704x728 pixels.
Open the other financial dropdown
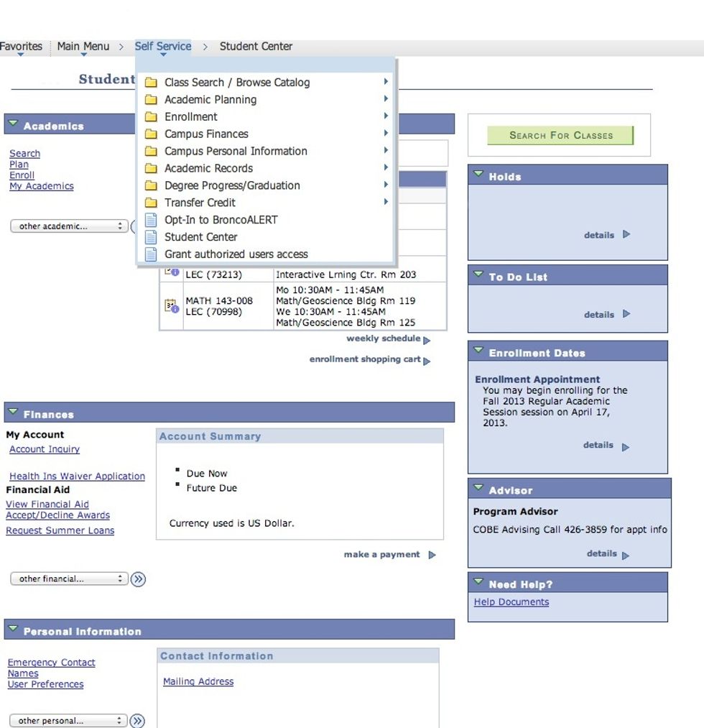[69, 579]
